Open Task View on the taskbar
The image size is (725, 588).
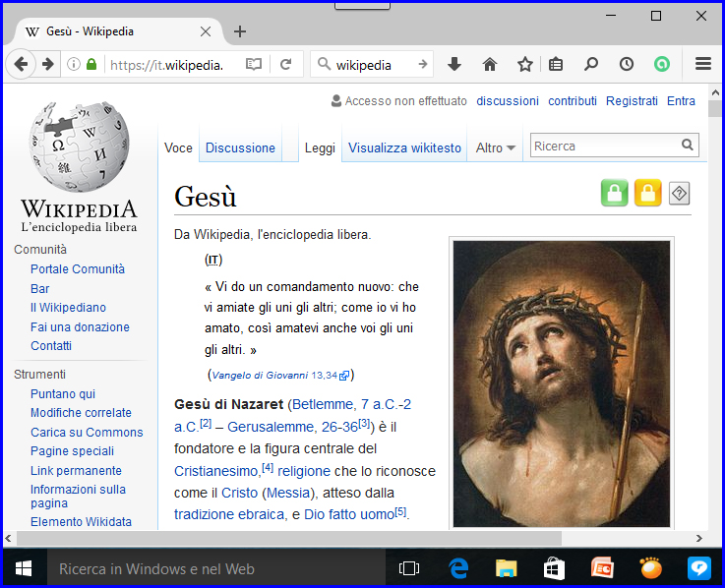(x=409, y=568)
